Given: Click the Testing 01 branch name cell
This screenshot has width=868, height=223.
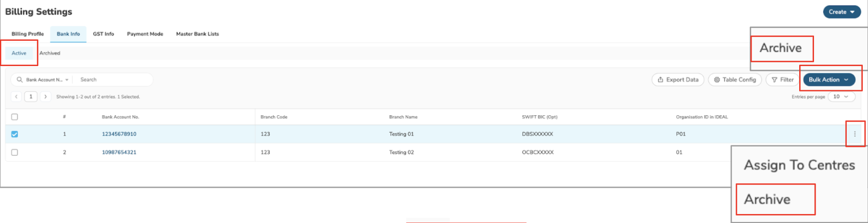Looking at the screenshot, I should 401,134.
